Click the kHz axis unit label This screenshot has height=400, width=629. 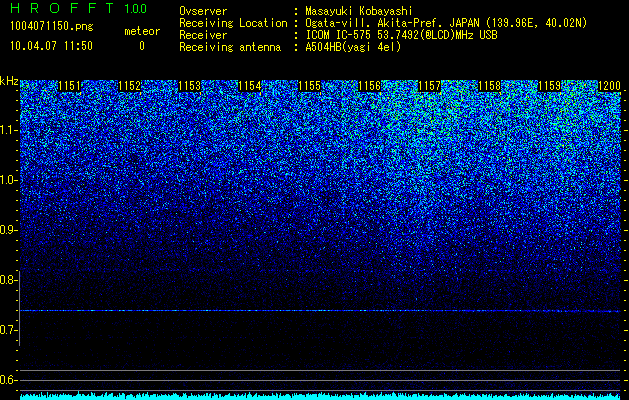click(x=9, y=81)
